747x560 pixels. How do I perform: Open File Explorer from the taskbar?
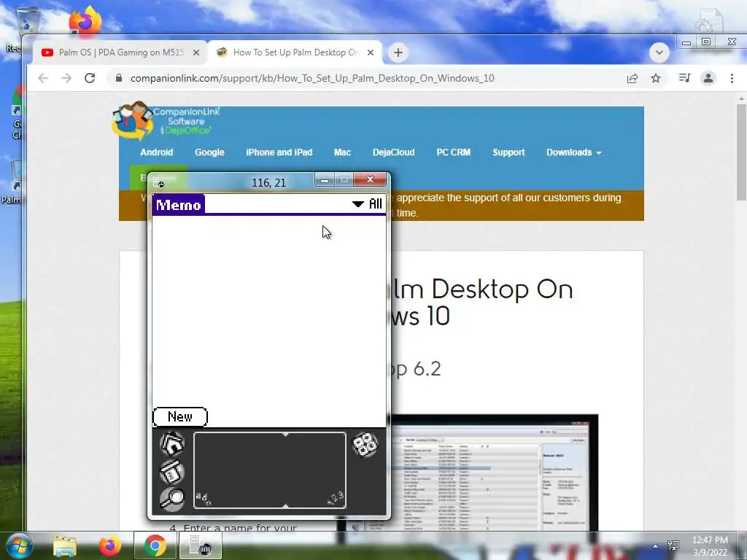click(x=65, y=546)
